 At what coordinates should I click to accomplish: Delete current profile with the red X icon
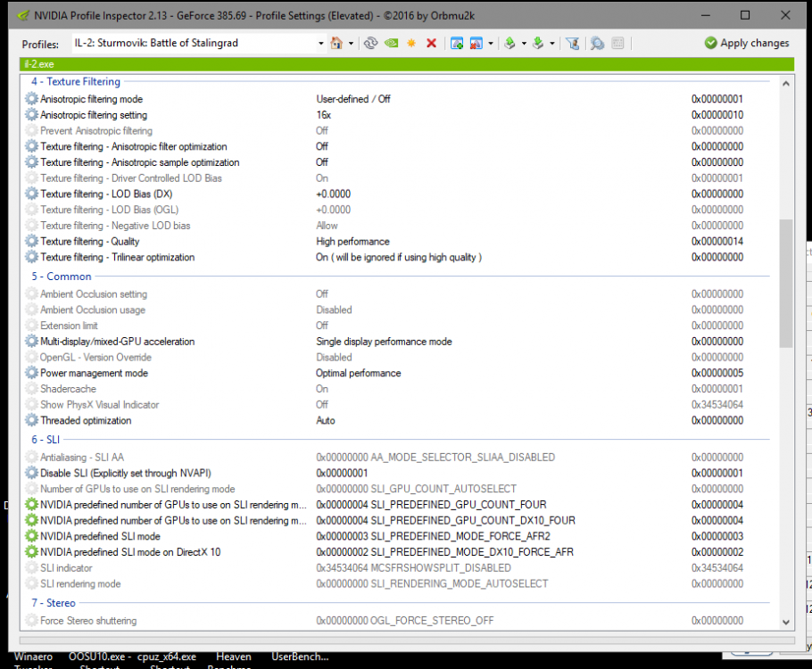click(x=431, y=43)
